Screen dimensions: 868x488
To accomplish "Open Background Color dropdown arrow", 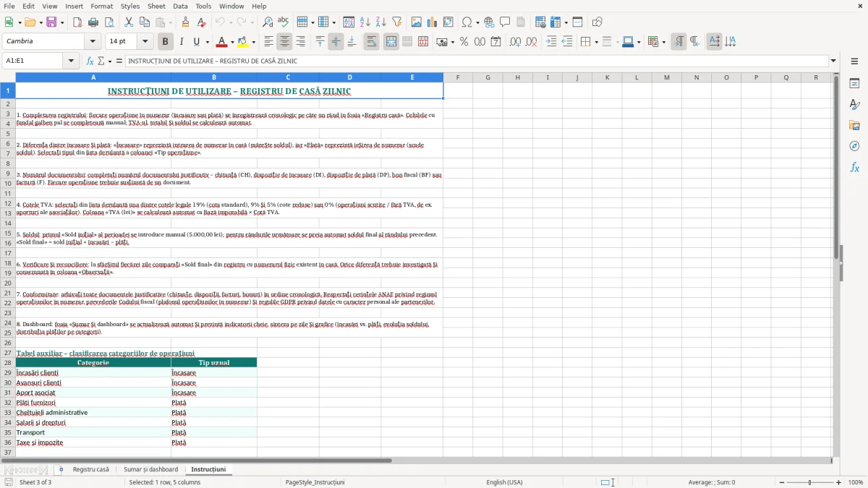I will (253, 42).
